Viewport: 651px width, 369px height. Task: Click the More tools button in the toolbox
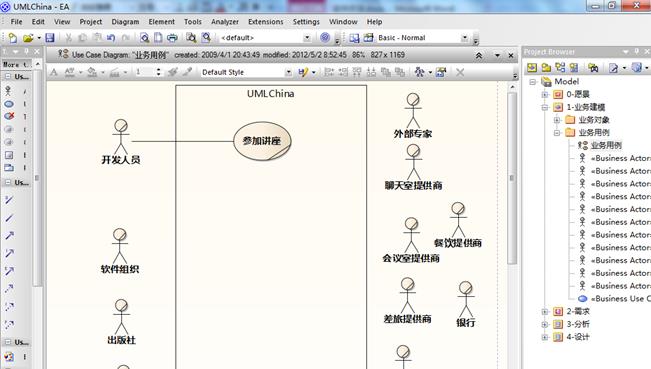point(17,64)
